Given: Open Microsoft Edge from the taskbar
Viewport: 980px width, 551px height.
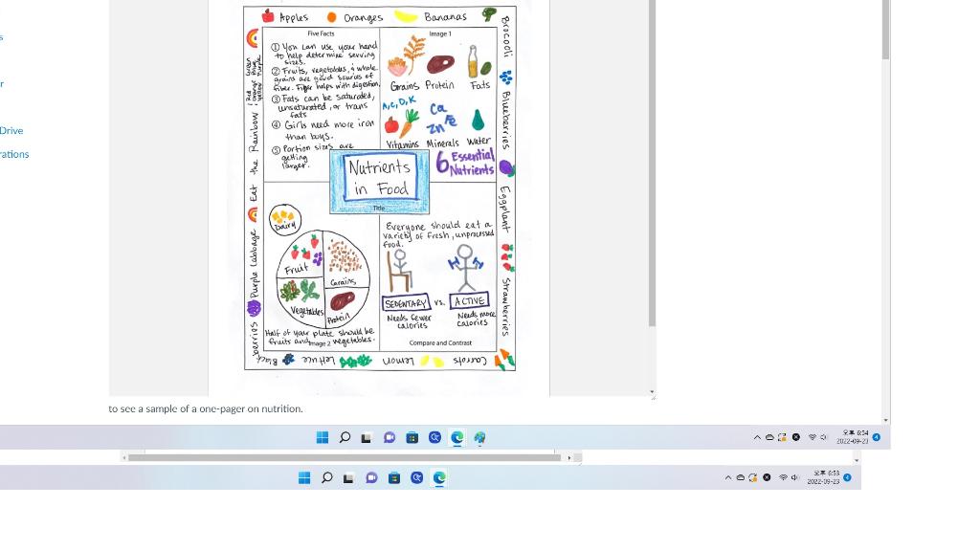Looking at the screenshot, I should coord(457,437).
